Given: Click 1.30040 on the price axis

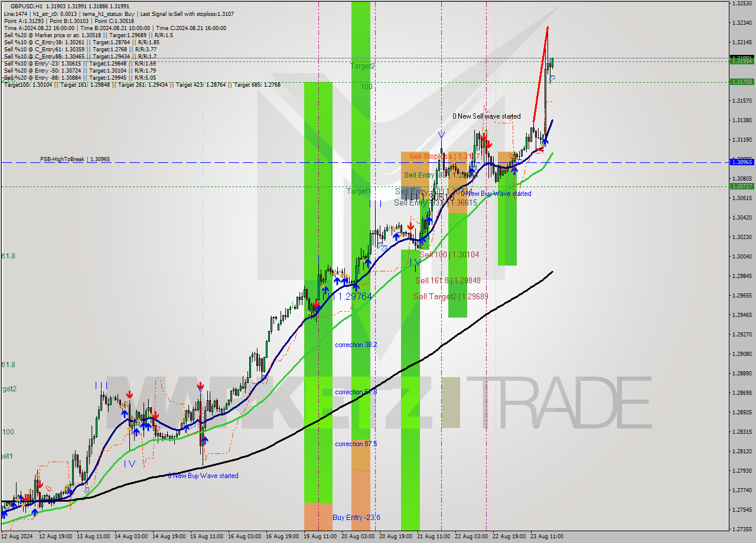Looking at the screenshot, I should (742, 257).
